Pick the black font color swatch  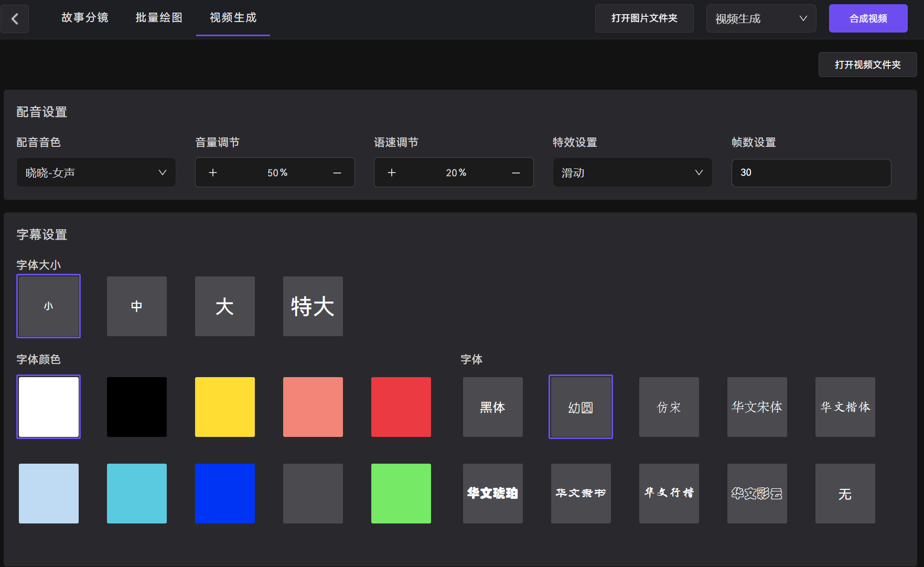137,407
